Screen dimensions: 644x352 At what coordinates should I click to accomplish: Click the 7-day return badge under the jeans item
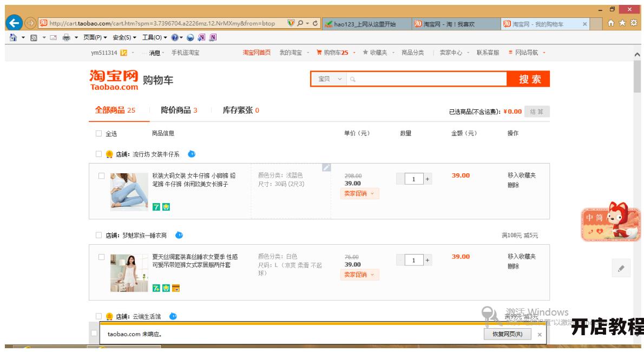[x=156, y=207]
